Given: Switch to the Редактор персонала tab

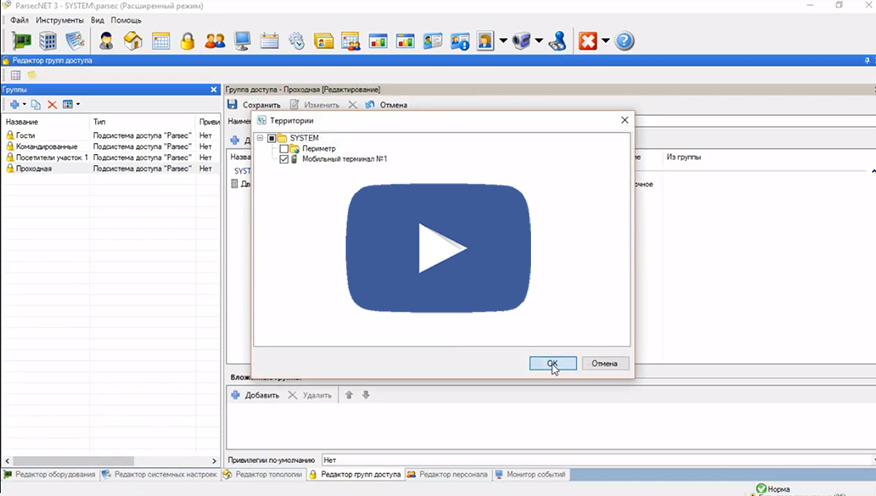Looking at the screenshot, I should coord(448,474).
